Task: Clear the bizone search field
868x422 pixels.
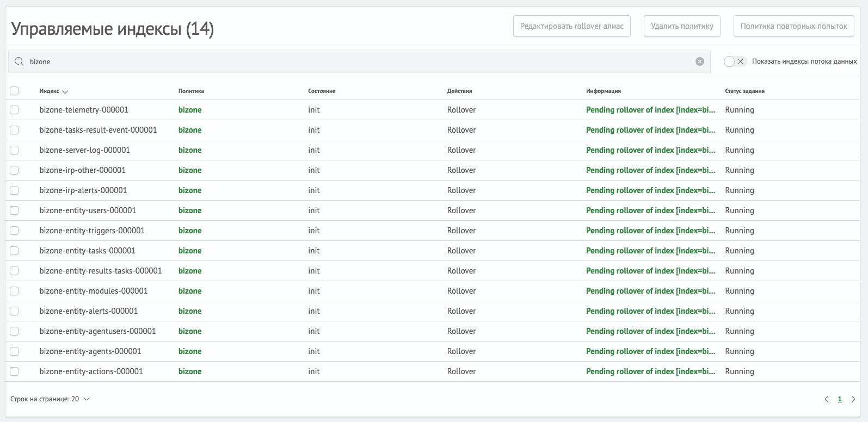Action: click(x=700, y=61)
